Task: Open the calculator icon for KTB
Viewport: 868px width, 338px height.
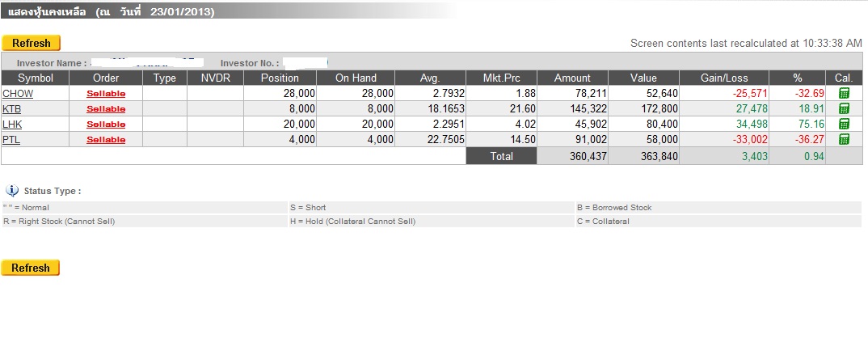Action: click(845, 108)
